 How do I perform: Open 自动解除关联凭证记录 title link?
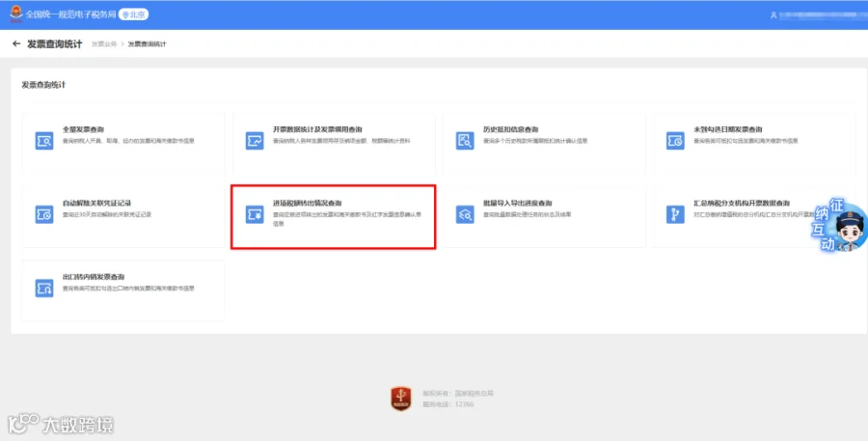(x=96, y=204)
